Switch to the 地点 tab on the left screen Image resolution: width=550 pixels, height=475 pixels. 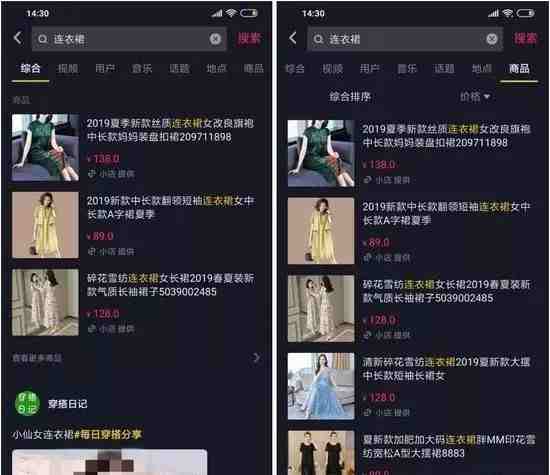[x=216, y=68]
